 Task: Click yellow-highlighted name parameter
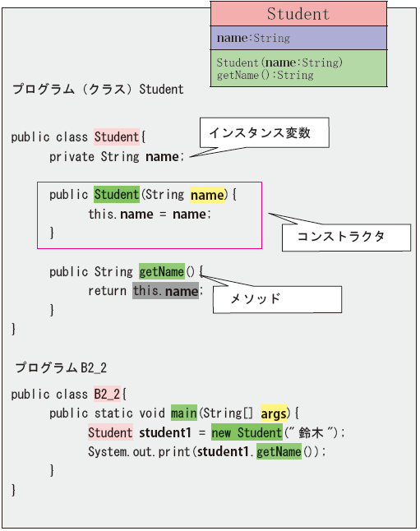pyautogui.click(x=207, y=195)
